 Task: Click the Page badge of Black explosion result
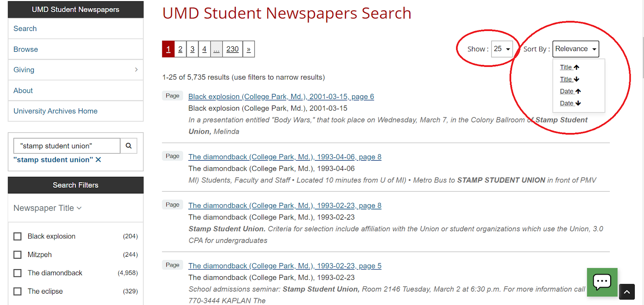click(173, 96)
